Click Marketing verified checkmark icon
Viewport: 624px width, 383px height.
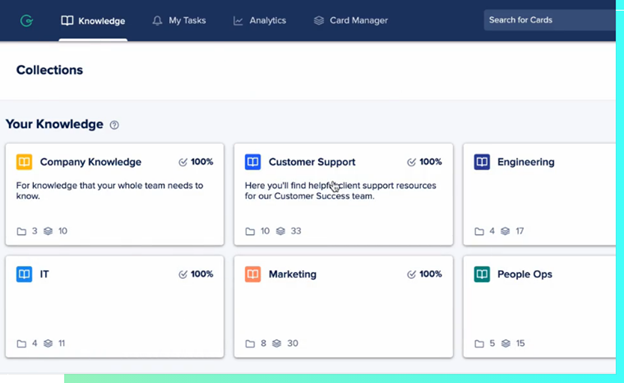click(411, 274)
